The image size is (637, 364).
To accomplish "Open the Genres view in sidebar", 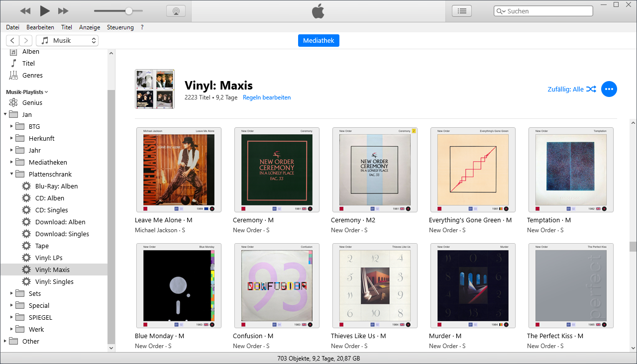I will click(x=32, y=75).
